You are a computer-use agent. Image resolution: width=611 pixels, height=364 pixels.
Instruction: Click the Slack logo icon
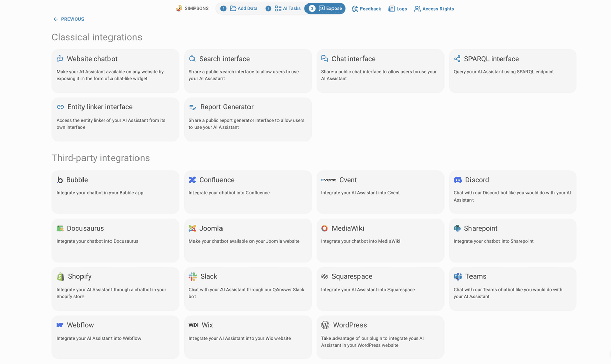point(193,276)
